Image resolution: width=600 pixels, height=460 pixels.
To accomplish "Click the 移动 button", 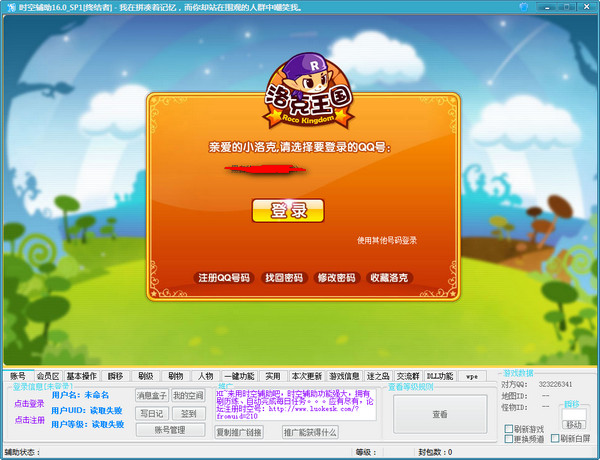I will point(574,424).
